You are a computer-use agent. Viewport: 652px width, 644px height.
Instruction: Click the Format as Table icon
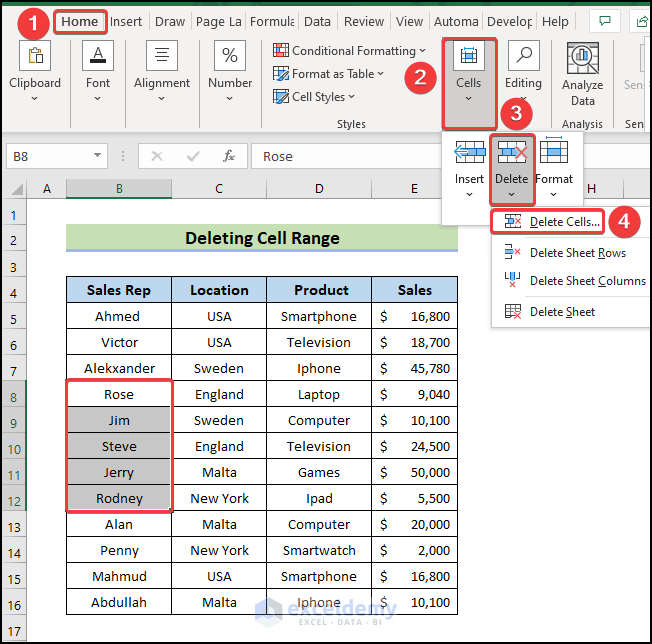[x=281, y=74]
